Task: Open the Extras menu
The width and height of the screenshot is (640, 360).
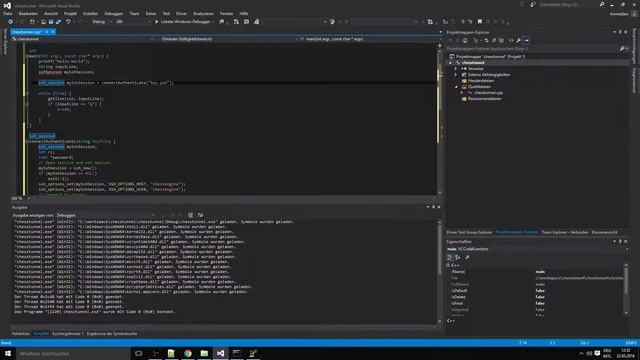Action: 151,13
